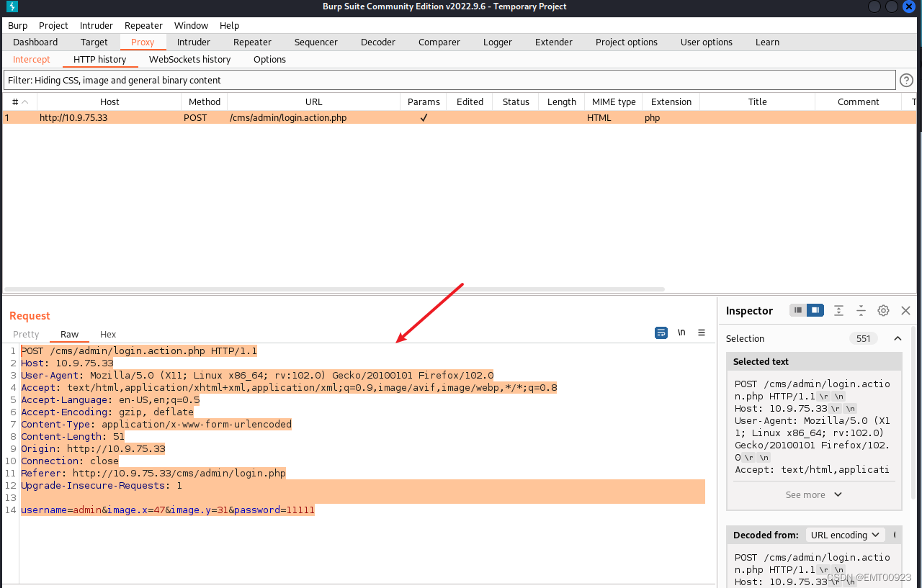
Task: Open filter help question mark icon
Action: (907, 80)
